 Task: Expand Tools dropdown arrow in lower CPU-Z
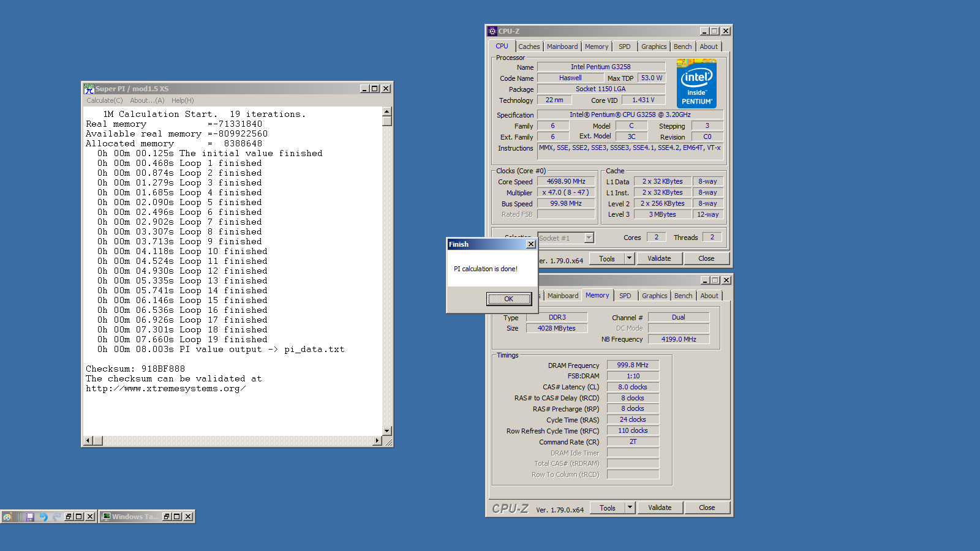630,508
